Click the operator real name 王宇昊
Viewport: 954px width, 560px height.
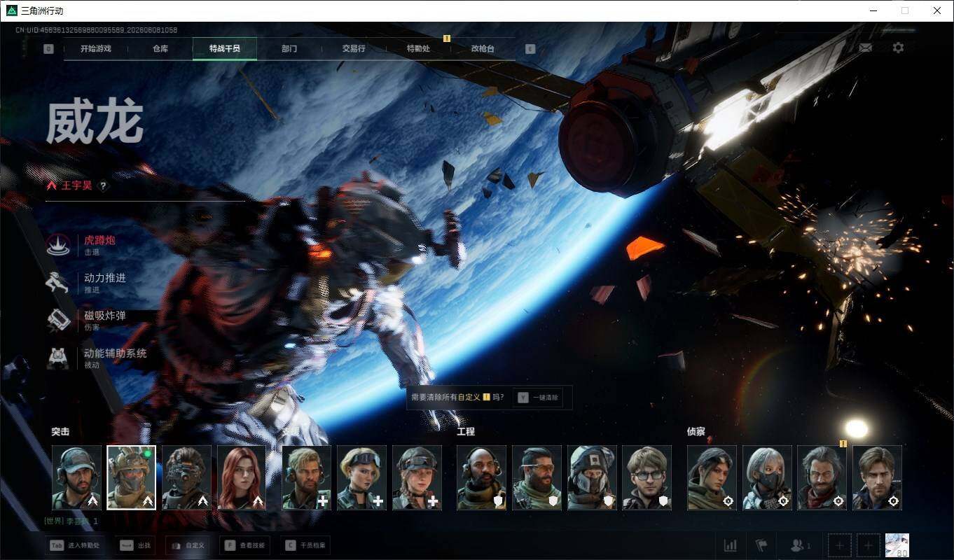[76, 186]
